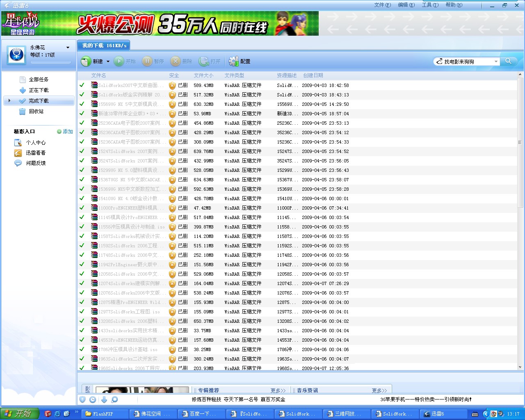525x420 pixels.
Task: Open the search box dropdown arrow
Action: click(x=496, y=62)
